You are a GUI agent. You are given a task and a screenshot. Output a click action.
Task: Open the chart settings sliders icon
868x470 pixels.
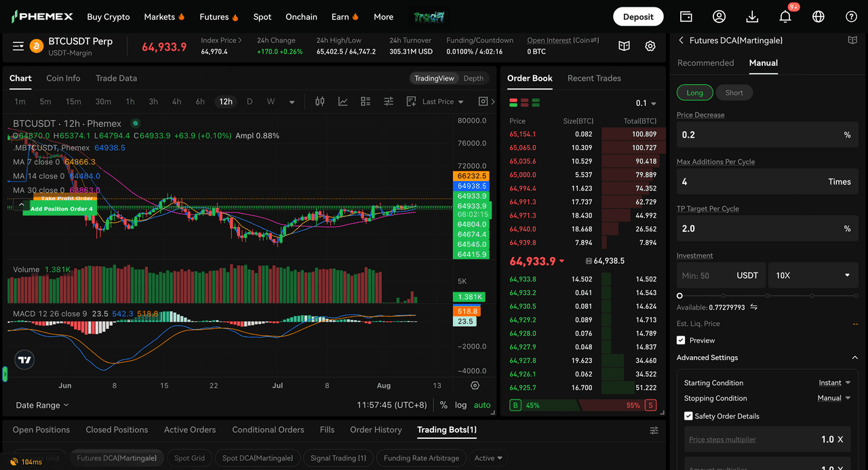click(389, 102)
